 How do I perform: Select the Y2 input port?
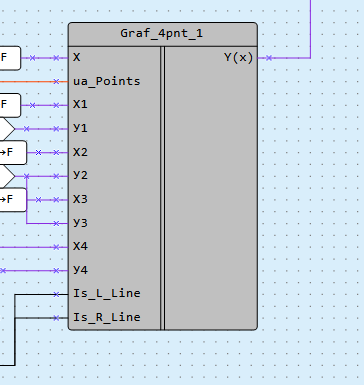[x=80, y=176]
